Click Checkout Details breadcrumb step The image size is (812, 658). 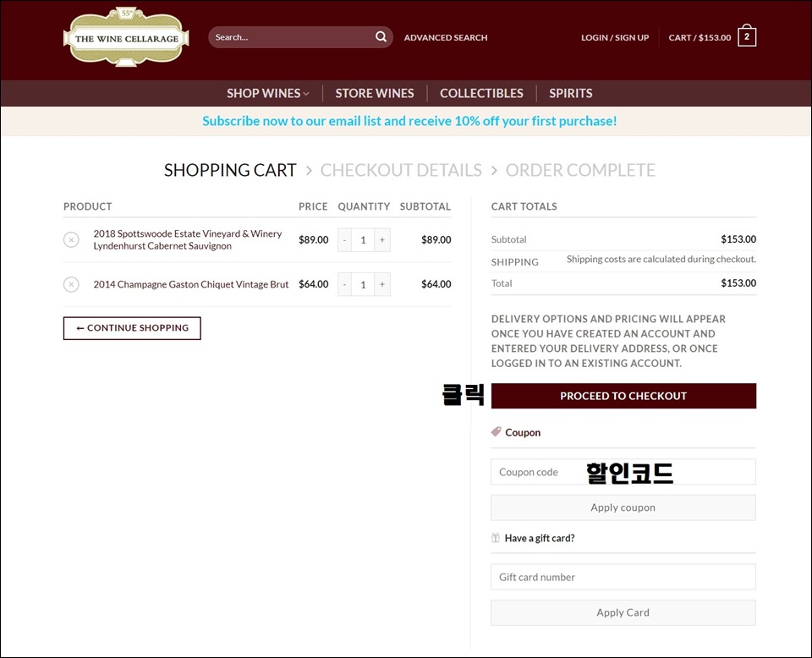[401, 170]
